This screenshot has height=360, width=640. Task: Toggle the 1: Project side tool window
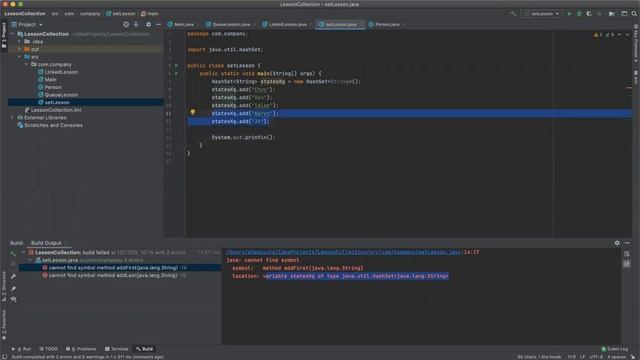(4, 36)
